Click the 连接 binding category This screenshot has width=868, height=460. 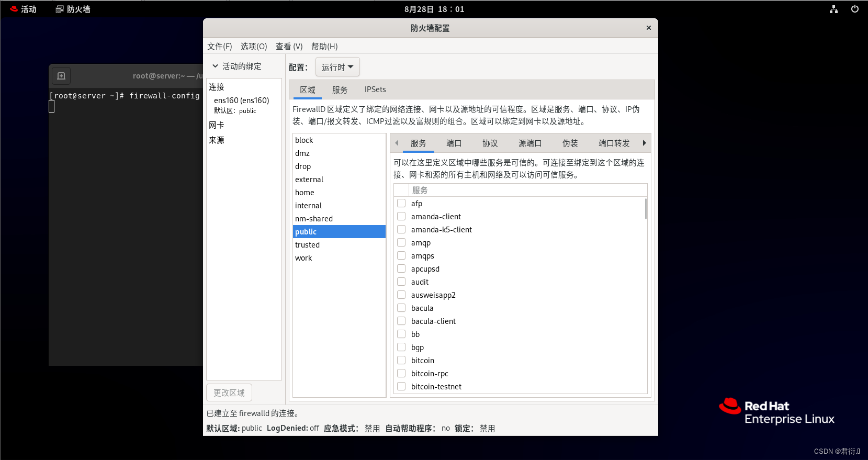217,87
